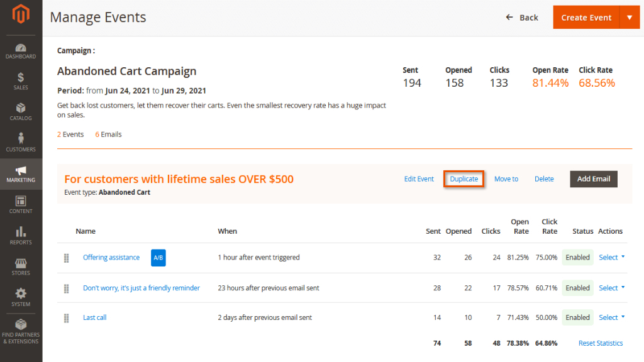The height and width of the screenshot is (362, 644).
Task: Click the 68.56% click rate value
Action: click(x=597, y=84)
